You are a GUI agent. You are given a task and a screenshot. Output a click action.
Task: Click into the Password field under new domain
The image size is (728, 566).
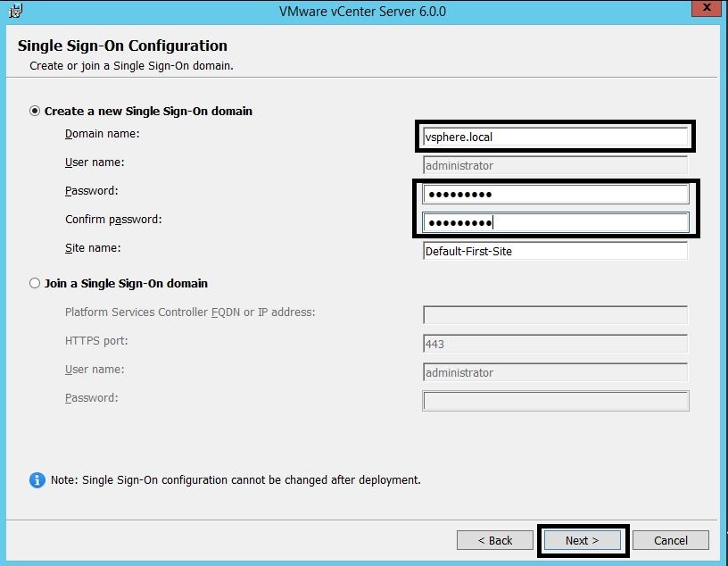point(554,195)
